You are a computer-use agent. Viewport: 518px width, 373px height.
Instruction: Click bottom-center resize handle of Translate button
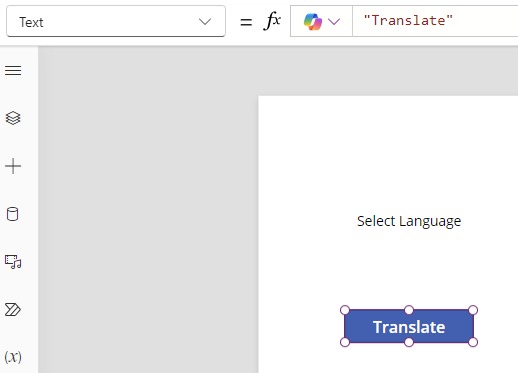coord(409,342)
